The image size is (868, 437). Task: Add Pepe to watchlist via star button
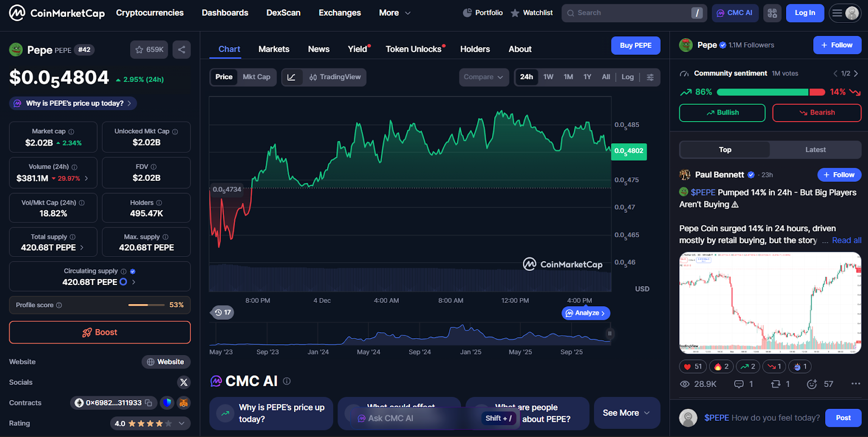[149, 49]
